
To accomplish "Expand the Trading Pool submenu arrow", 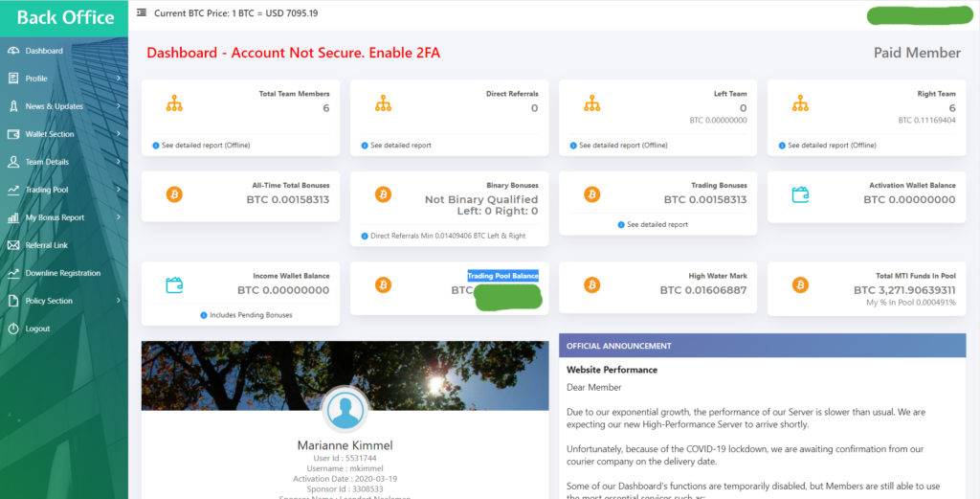I will (x=118, y=190).
